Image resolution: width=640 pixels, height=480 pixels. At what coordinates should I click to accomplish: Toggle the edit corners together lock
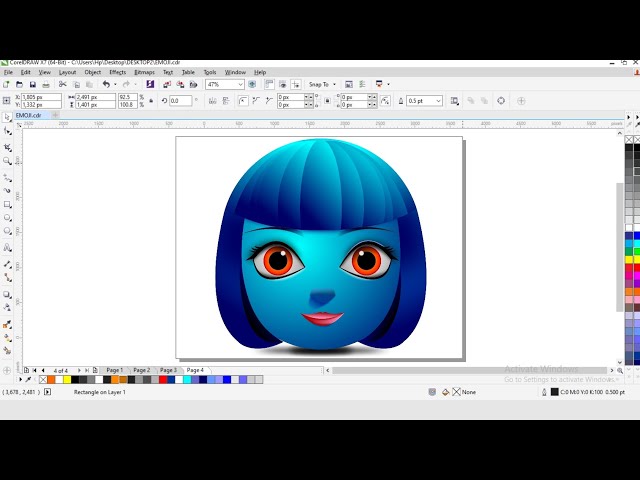(x=327, y=101)
